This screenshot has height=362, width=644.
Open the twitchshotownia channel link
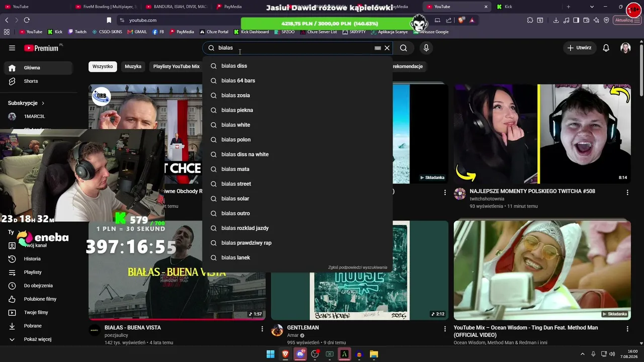487,199
